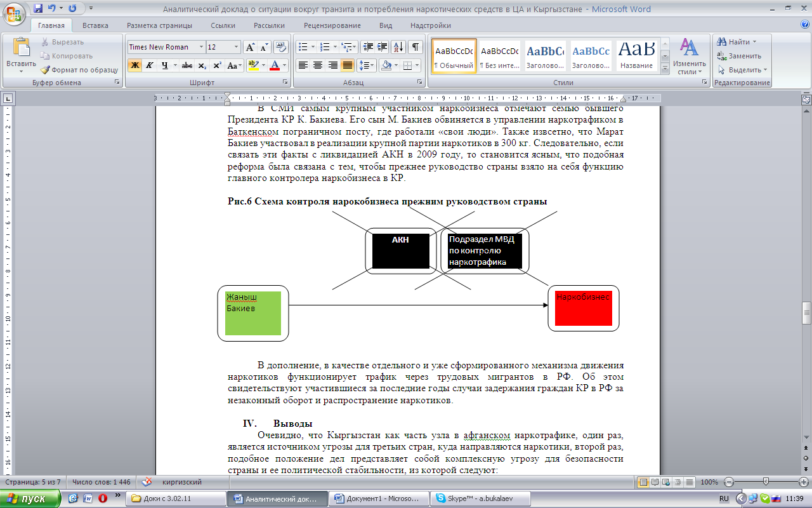Select the Заголовок 1 style thumbnail
The image size is (812, 508).
pyautogui.click(x=545, y=56)
